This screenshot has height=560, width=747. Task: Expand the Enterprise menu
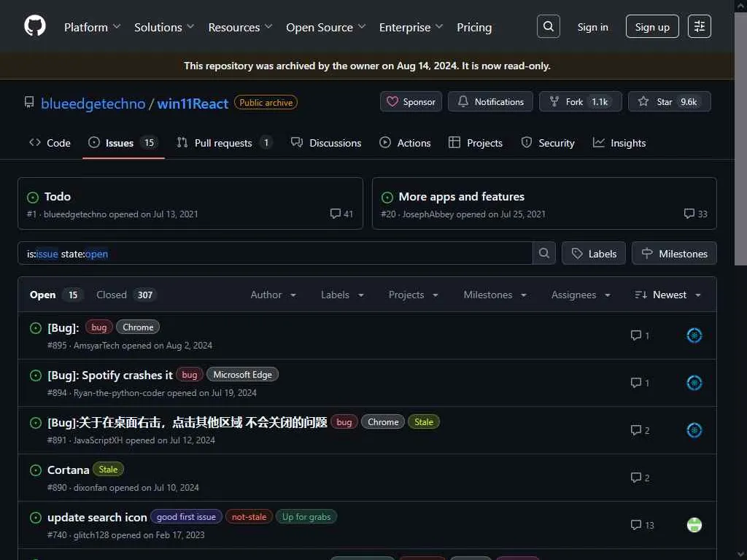(x=411, y=27)
